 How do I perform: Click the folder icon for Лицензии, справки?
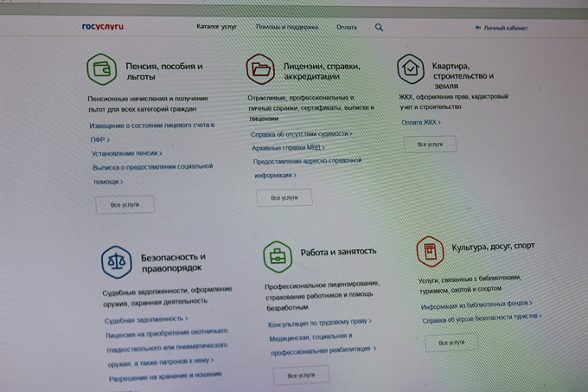point(260,69)
